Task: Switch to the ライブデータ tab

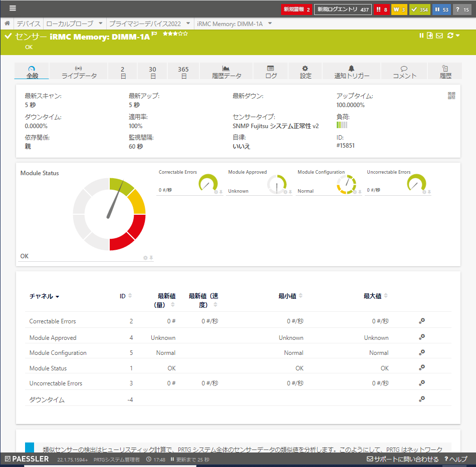Action: [79, 72]
